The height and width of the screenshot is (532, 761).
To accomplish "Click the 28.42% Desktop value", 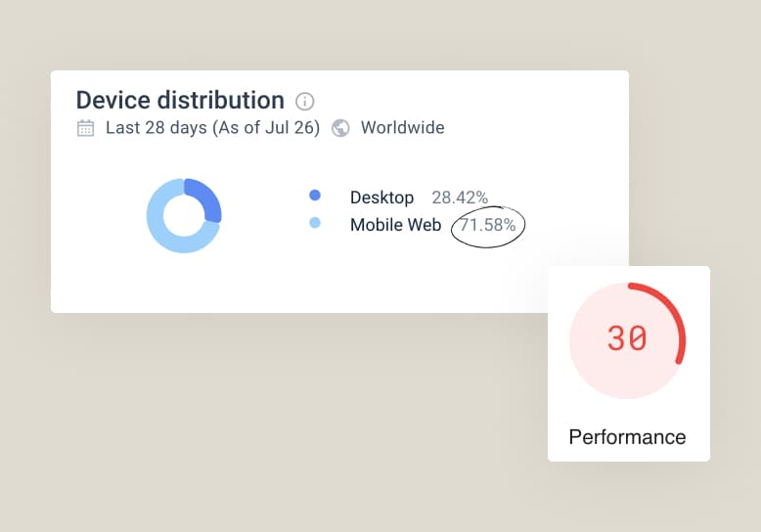I will tap(460, 198).
